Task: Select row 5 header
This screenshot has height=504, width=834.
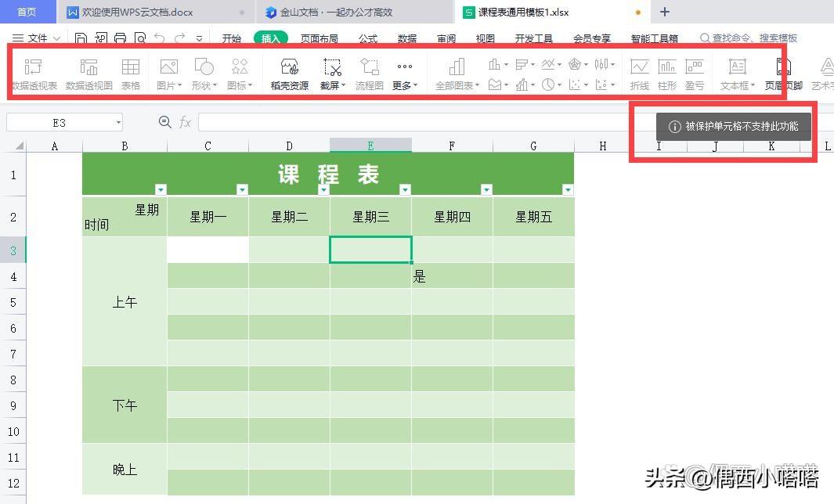Action: (13, 302)
